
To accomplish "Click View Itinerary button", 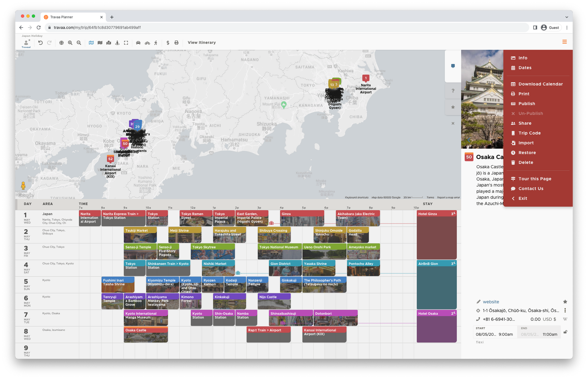I will pyautogui.click(x=202, y=43).
